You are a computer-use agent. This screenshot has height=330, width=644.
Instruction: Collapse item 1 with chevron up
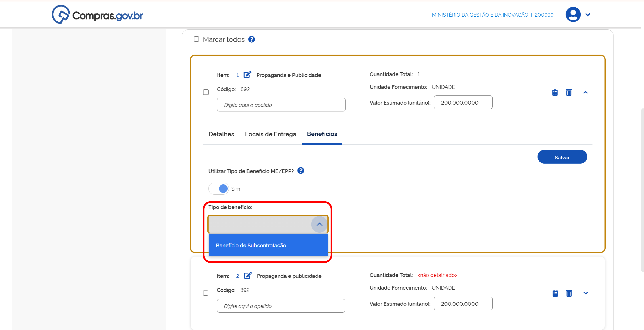[x=585, y=92]
